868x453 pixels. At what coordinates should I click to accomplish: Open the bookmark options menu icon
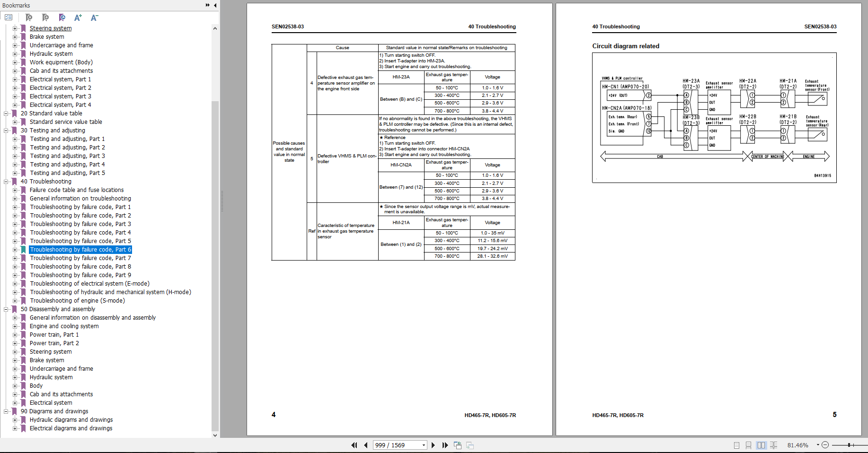tap(9, 17)
